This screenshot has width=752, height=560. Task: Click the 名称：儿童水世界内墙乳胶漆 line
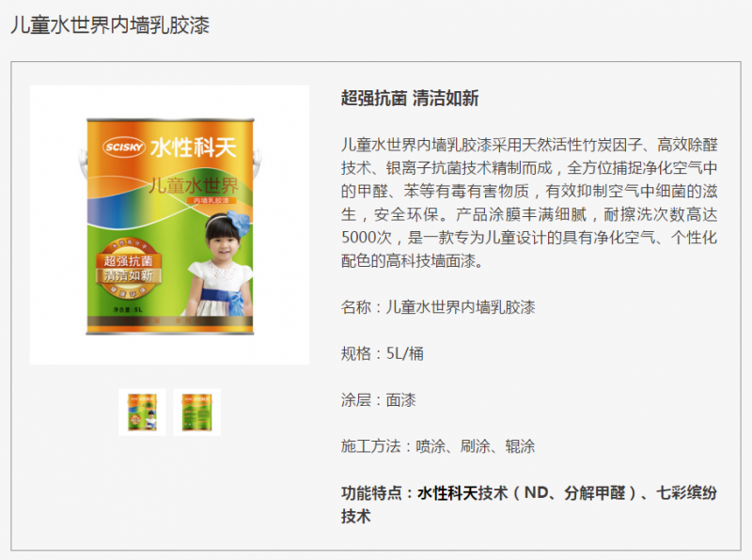438,307
